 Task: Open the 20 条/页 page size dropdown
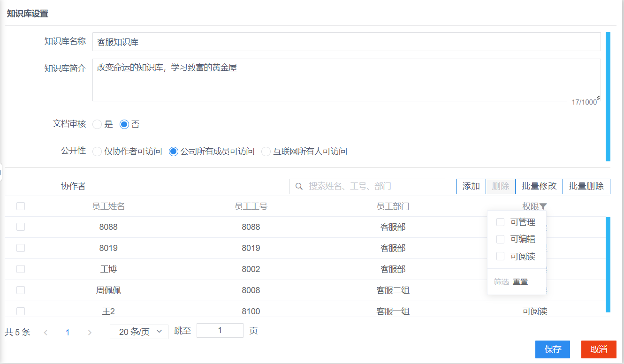tap(139, 332)
